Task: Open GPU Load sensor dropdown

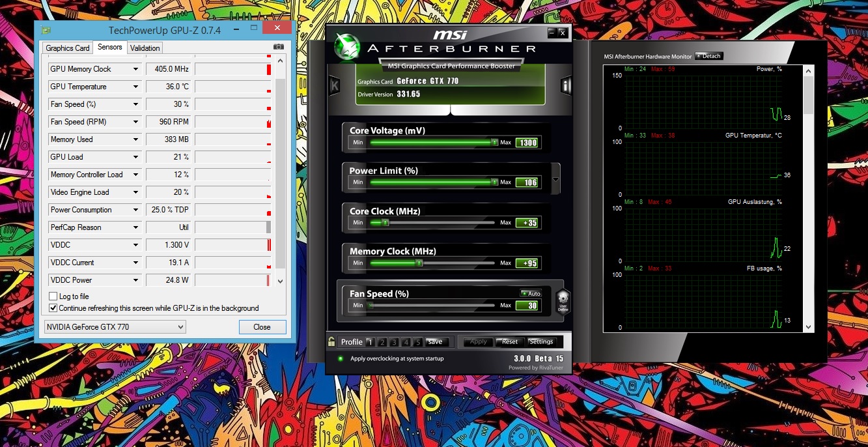Action: click(136, 157)
